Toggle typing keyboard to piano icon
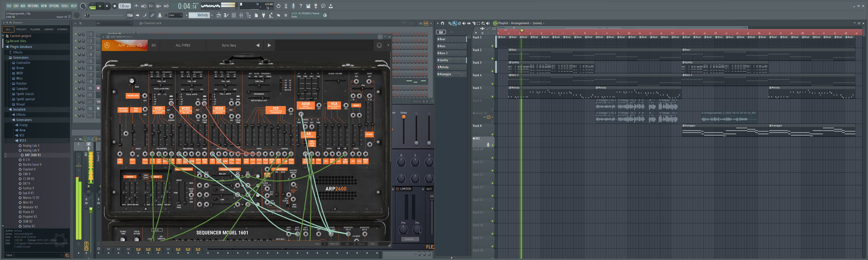This screenshot has height=260, width=868. click(x=130, y=15)
